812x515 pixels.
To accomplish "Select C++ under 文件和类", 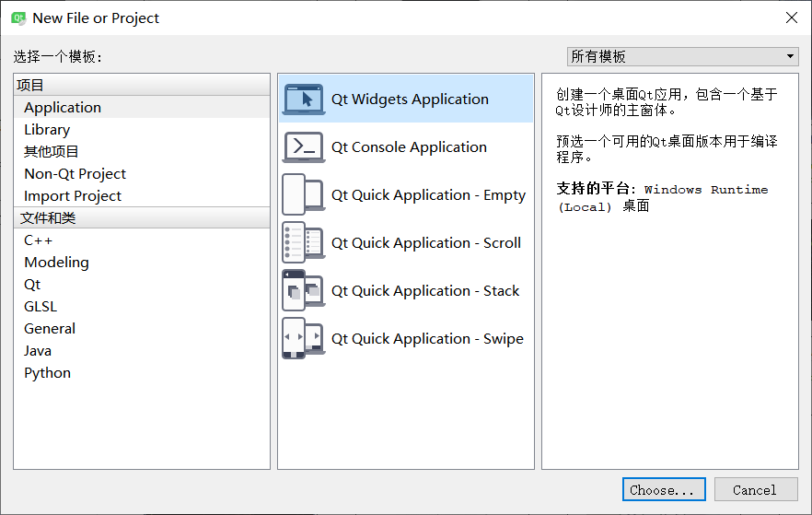I will (39, 240).
